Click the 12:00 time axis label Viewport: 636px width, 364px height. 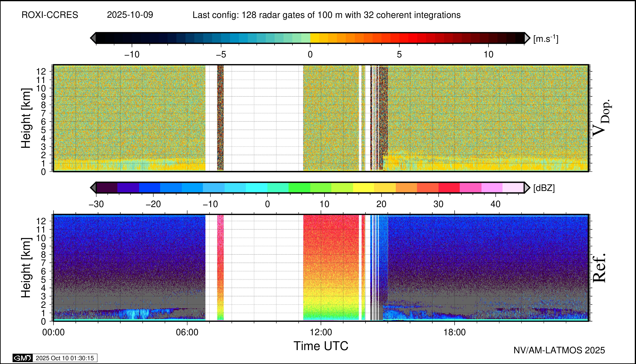(321, 332)
